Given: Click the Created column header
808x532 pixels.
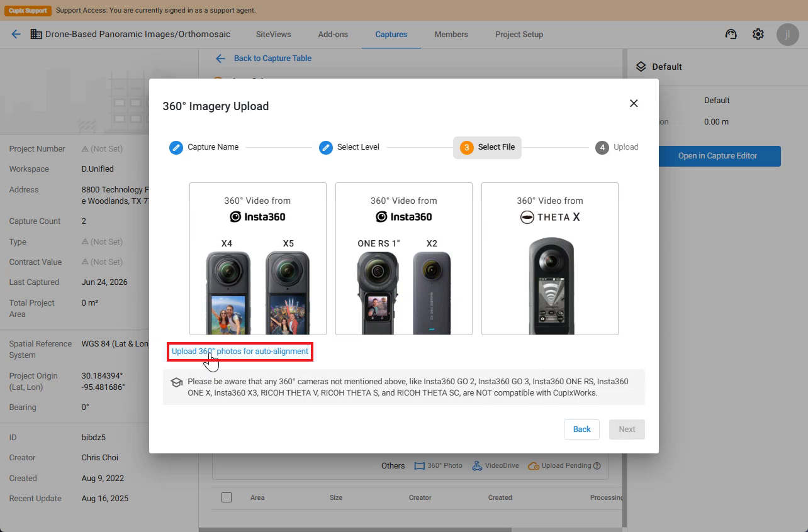Looking at the screenshot, I should click(x=500, y=497).
